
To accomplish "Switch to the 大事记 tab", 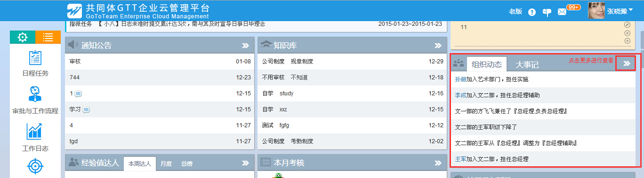I will point(527,65).
